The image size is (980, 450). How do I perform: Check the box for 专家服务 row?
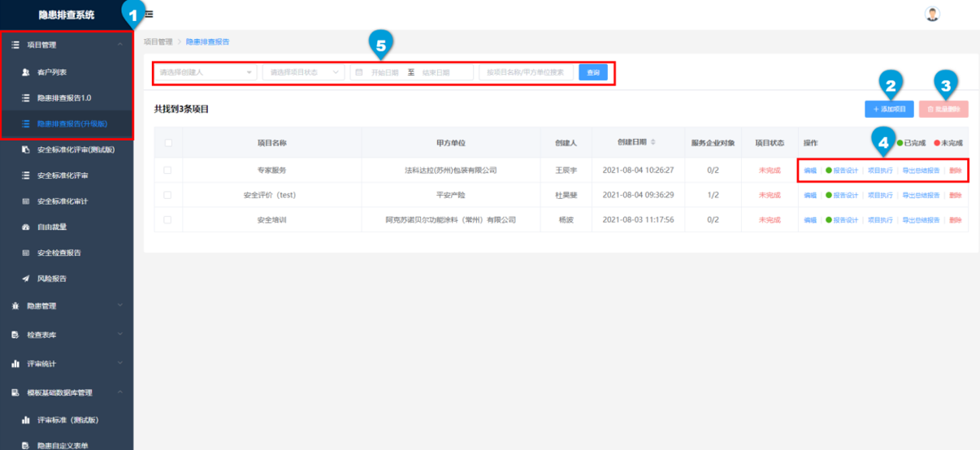click(x=168, y=171)
